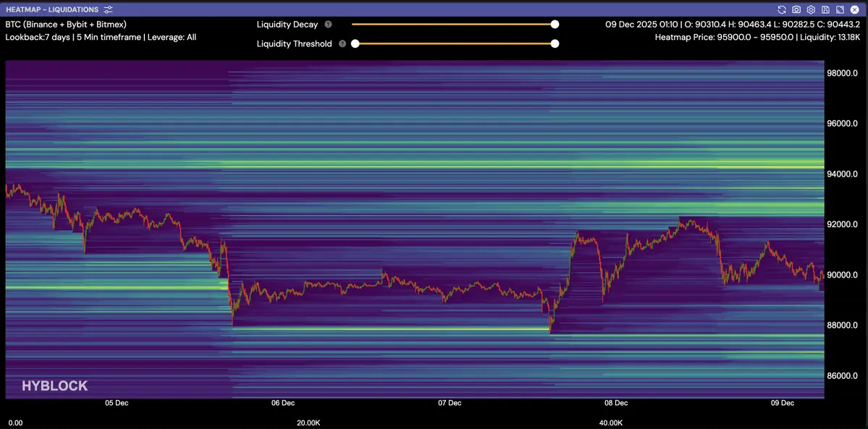Take a screenshot with the camera icon

pos(796,9)
